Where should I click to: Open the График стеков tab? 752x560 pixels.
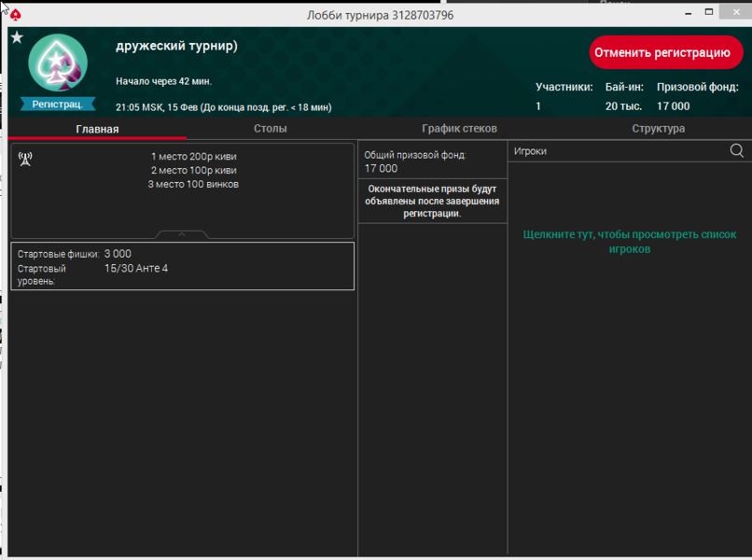pos(459,129)
